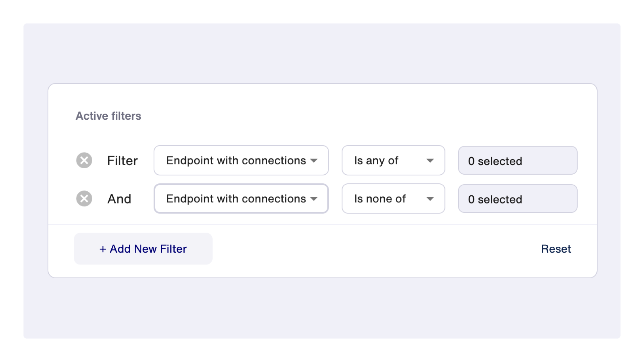Toggle the "And" operator label
This screenshot has width=644, height=362.
pos(119,198)
